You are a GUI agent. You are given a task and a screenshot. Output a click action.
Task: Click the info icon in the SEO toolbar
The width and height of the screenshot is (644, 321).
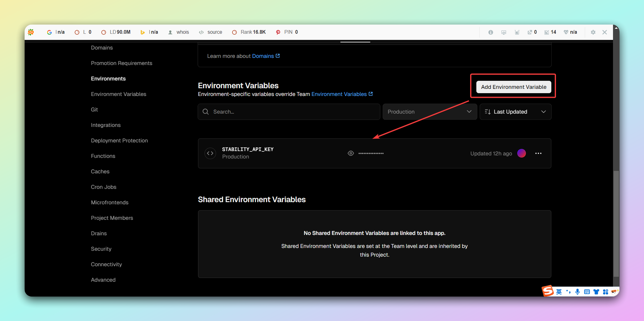[491, 32]
